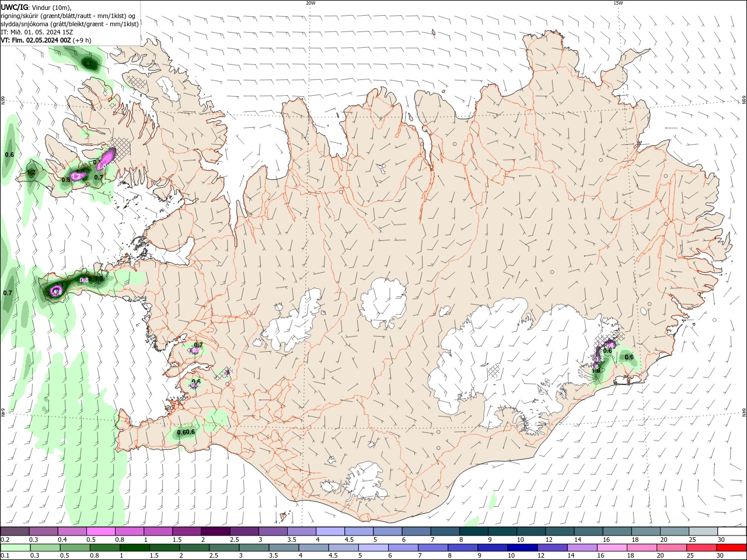Click the Hofsjökull glacier in central Iceland
This screenshot has height=560, width=747.
pyautogui.click(x=383, y=302)
